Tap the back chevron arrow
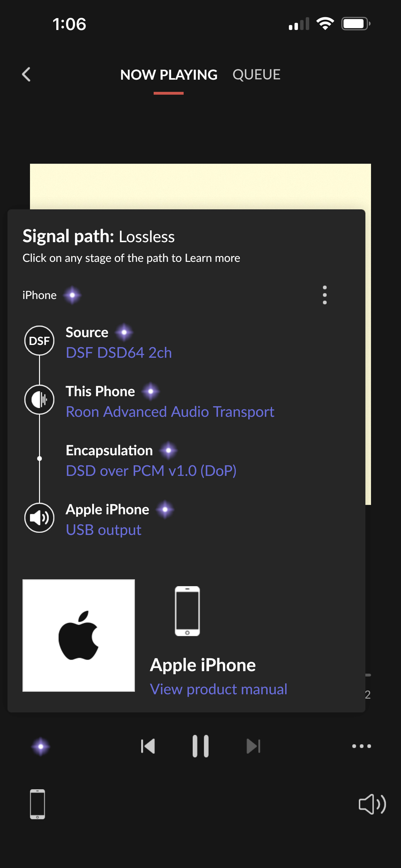The height and width of the screenshot is (868, 401). tap(26, 74)
